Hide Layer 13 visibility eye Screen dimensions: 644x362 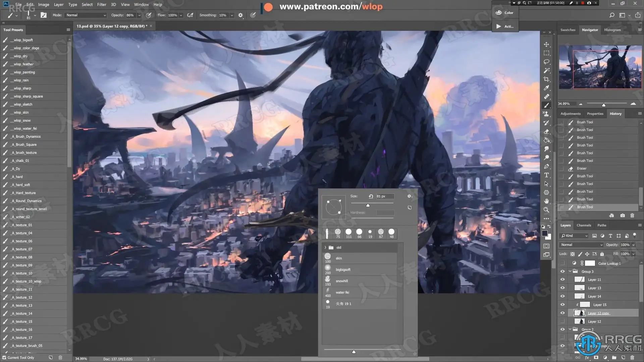[x=562, y=288]
